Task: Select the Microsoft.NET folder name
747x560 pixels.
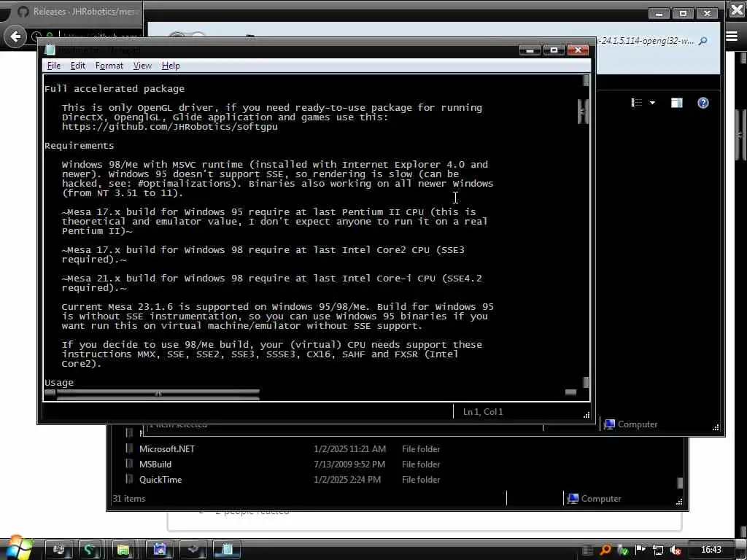Action: coord(167,448)
